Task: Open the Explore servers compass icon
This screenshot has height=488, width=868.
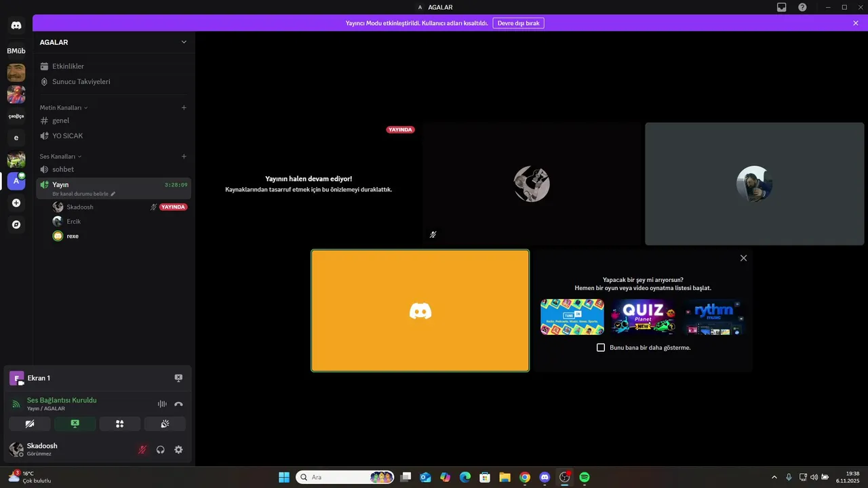Action: coord(16,224)
